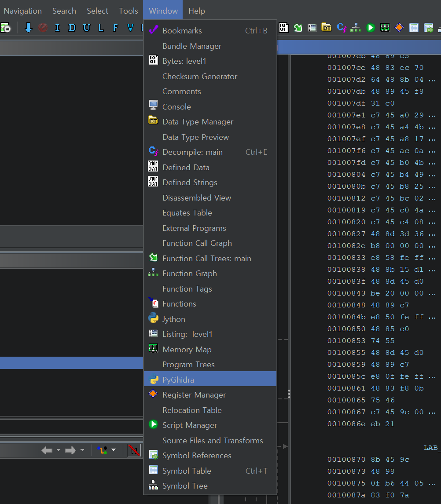Open Defined Strings menu entry

pyautogui.click(x=210, y=183)
